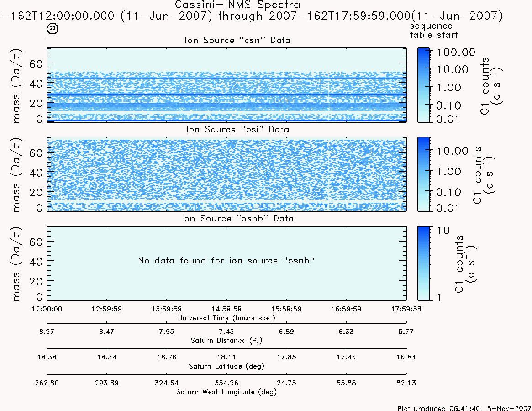
Task: Click the 53.88 west longitude value
Action: (x=346, y=383)
